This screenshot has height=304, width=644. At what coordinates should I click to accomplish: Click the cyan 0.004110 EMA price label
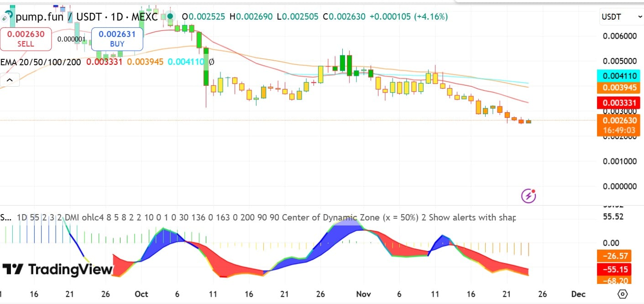click(x=619, y=76)
